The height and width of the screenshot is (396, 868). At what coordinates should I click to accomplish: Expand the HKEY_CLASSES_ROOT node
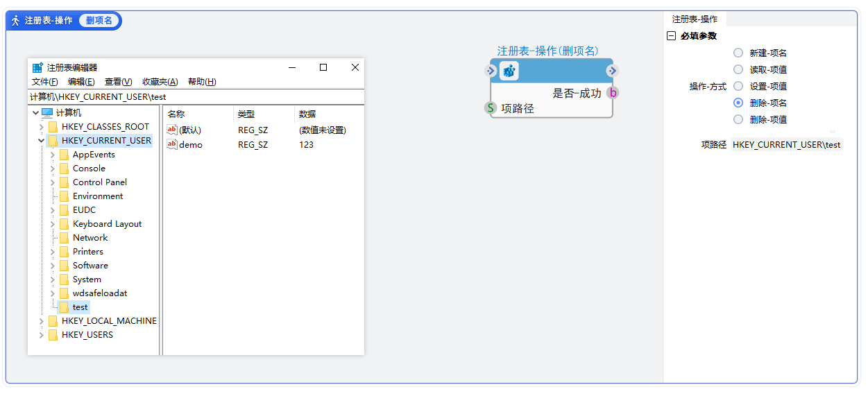[42, 127]
